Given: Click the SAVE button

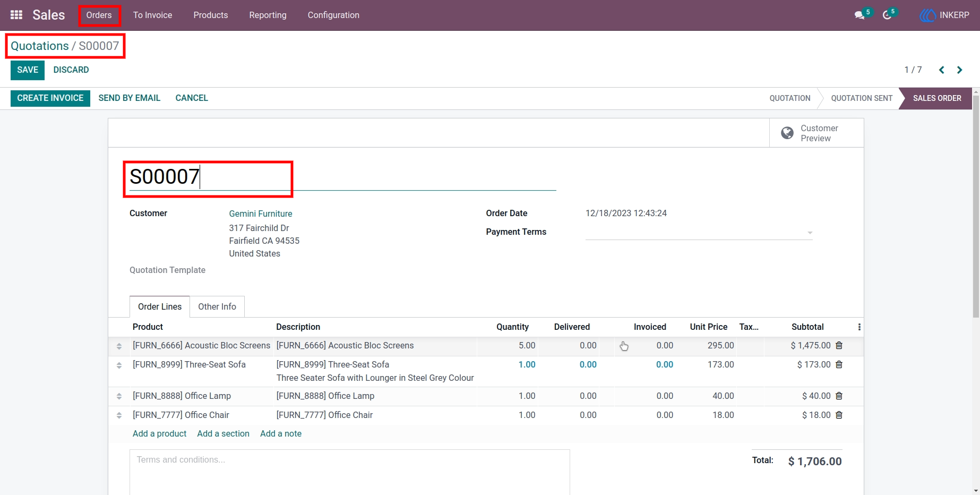Looking at the screenshot, I should (28, 70).
